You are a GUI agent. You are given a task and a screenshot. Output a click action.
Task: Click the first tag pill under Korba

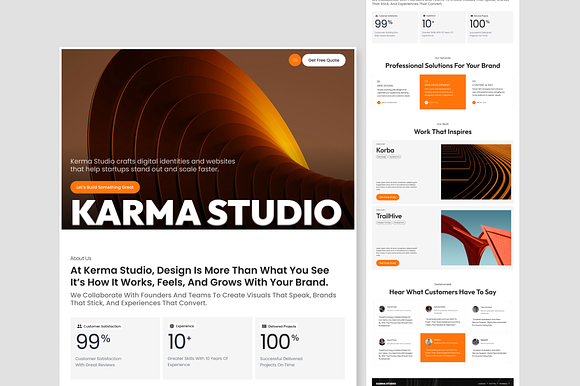(382, 157)
